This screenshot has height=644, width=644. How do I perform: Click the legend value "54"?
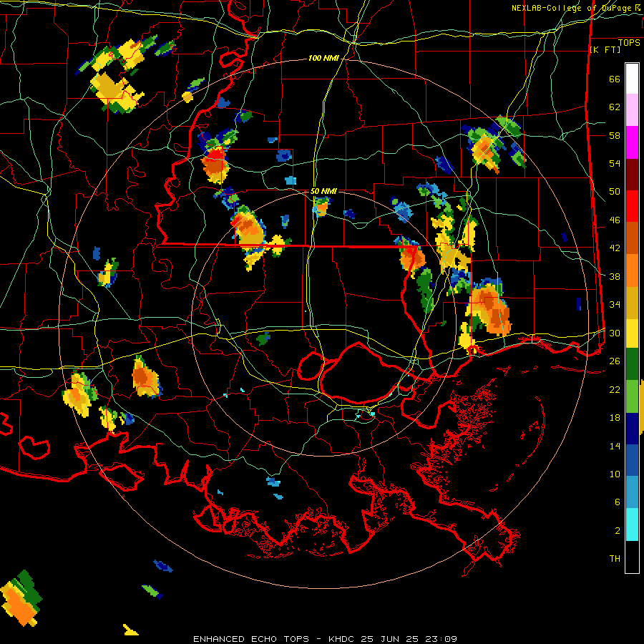[x=615, y=163]
